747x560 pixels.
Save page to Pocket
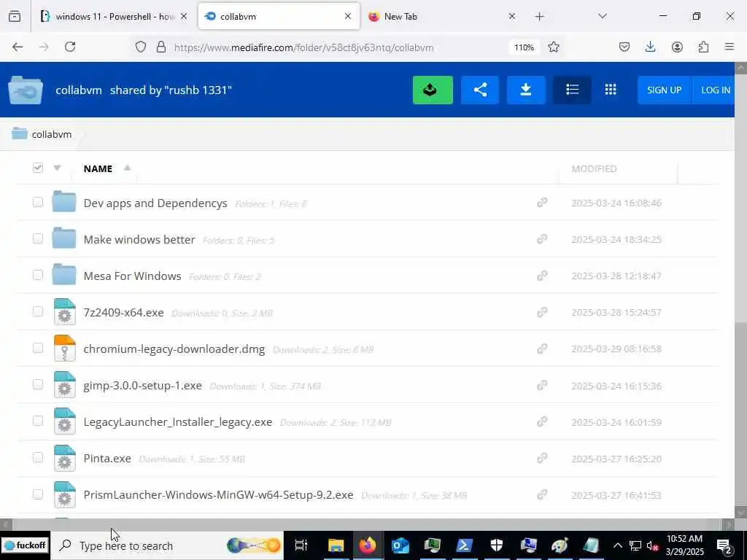pyautogui.click(x=624, y=47)
